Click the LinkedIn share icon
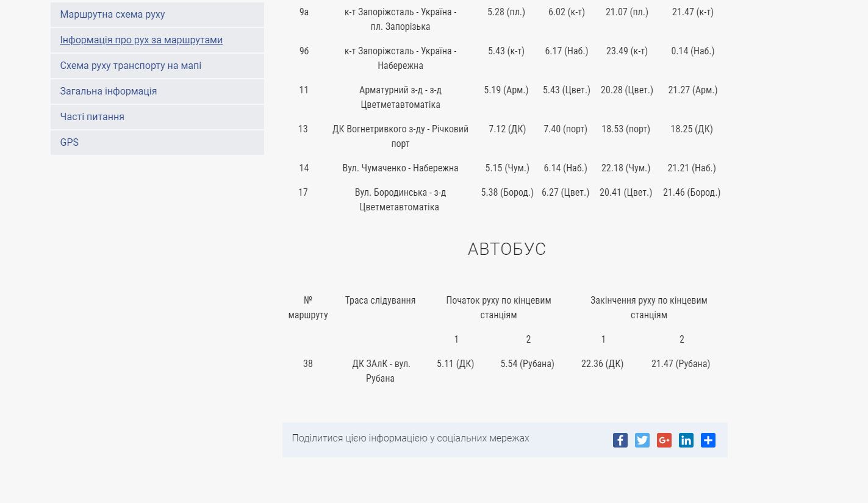Screen dimensions: 868x503 [686, 440]
